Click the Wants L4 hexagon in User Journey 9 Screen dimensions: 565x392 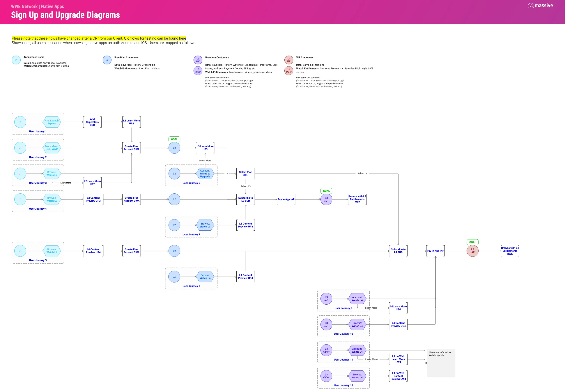click(357, 299)
